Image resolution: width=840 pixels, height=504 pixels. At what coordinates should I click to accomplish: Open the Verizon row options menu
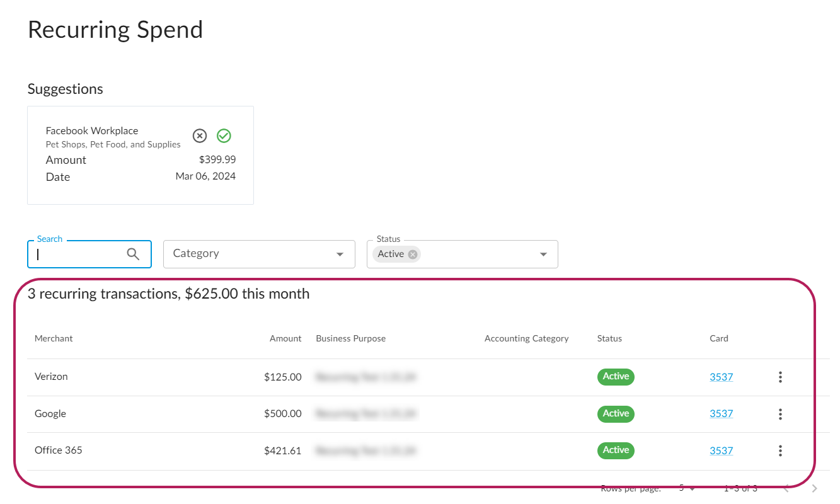(x=780, y=377)
